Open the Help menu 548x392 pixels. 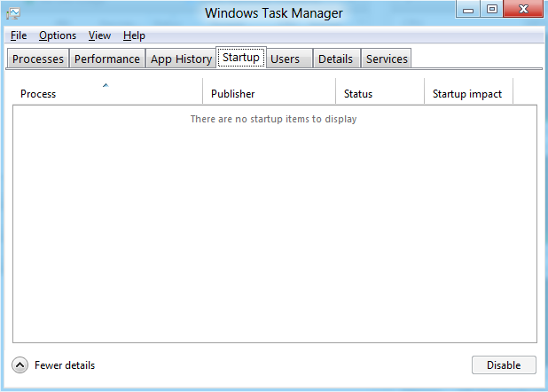coord(134,35)
